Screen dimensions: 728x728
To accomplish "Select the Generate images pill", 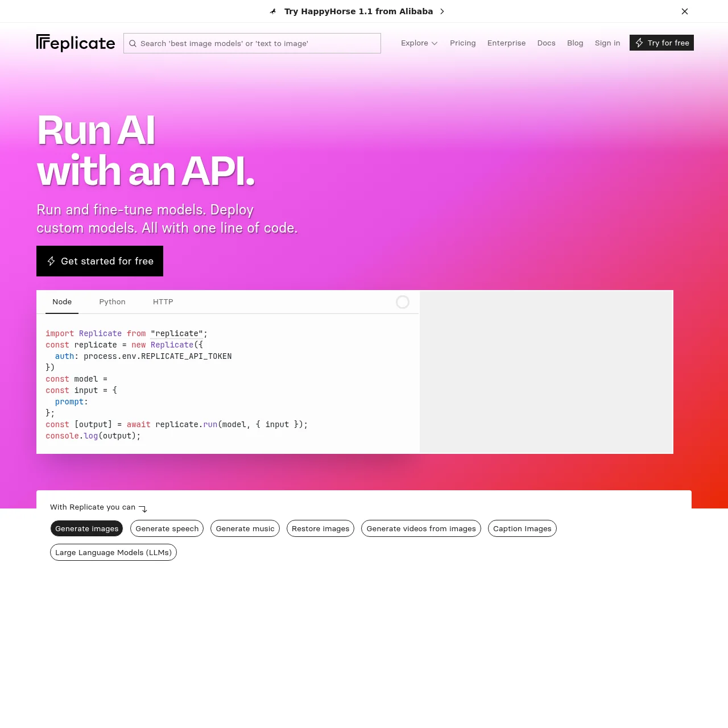I will pos(86,529).
